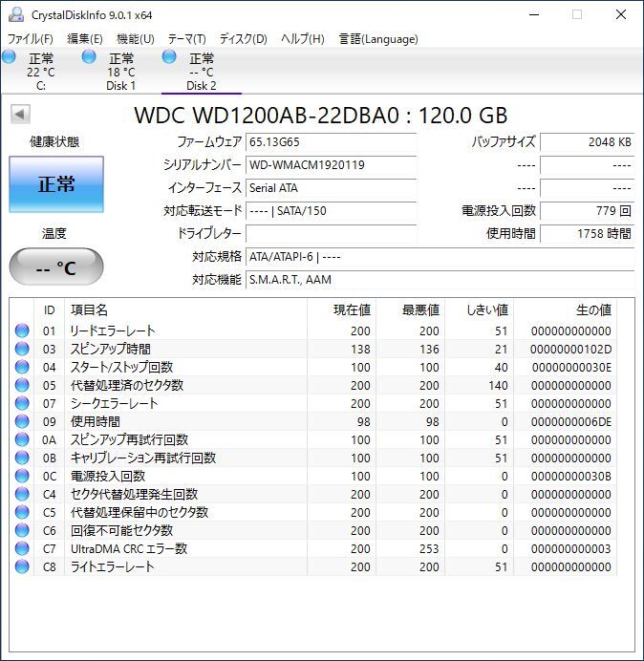Click current value 138 in スピンアップ時間 row

[360, 349]
